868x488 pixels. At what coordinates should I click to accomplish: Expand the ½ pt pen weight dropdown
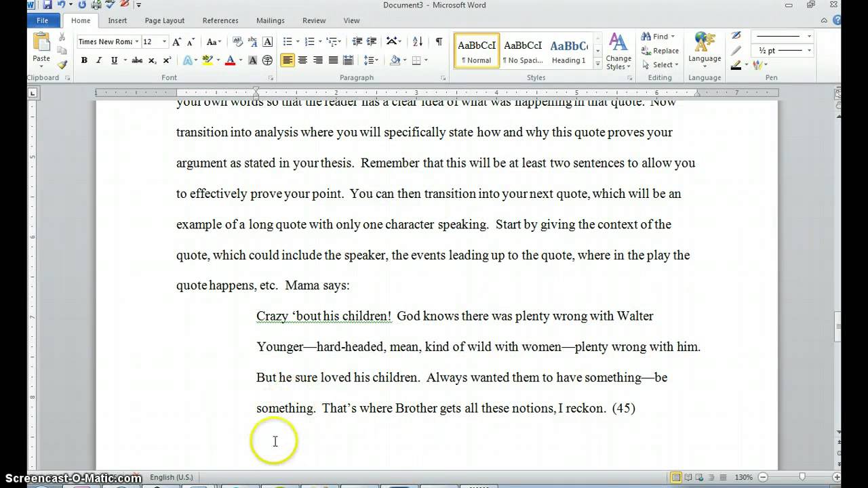click(x=808, y=51)
